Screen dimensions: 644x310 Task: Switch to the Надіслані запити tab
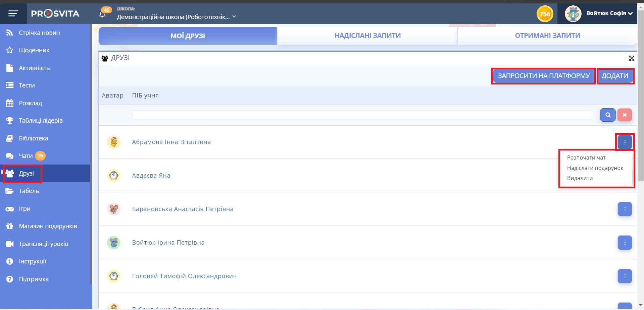click(367, 36)
